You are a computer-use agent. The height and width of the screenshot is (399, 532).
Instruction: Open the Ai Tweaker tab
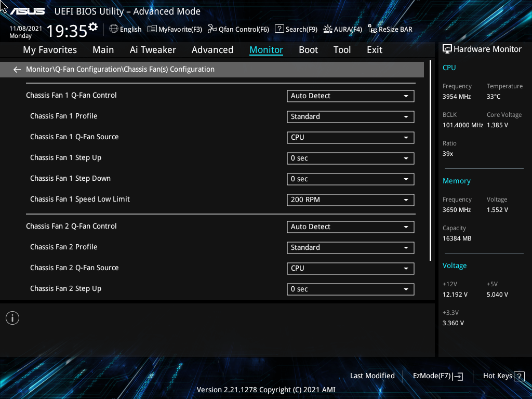coord(153,50)
